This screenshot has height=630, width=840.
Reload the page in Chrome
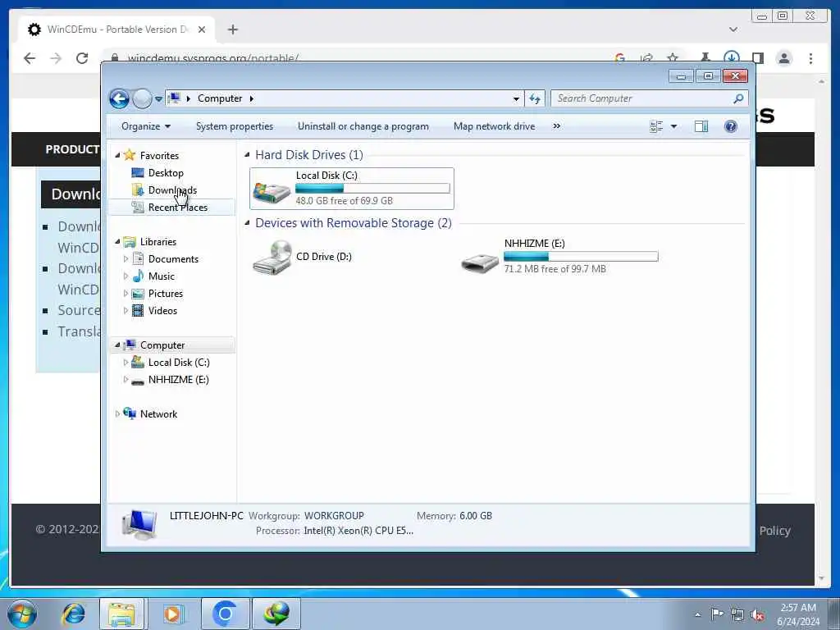click(82, 58)
